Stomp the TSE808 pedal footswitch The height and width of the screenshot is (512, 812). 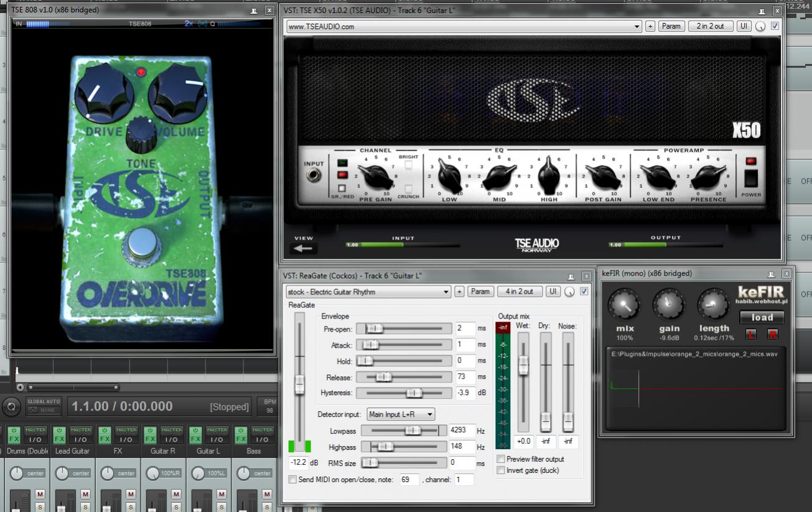pyautogui.click(x=142, y=244)
